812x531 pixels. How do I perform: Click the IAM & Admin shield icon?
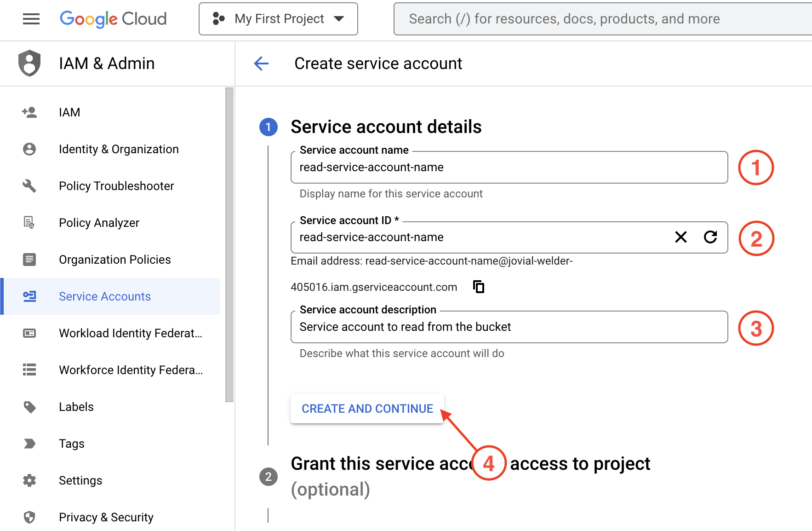[x=29, y=63]
